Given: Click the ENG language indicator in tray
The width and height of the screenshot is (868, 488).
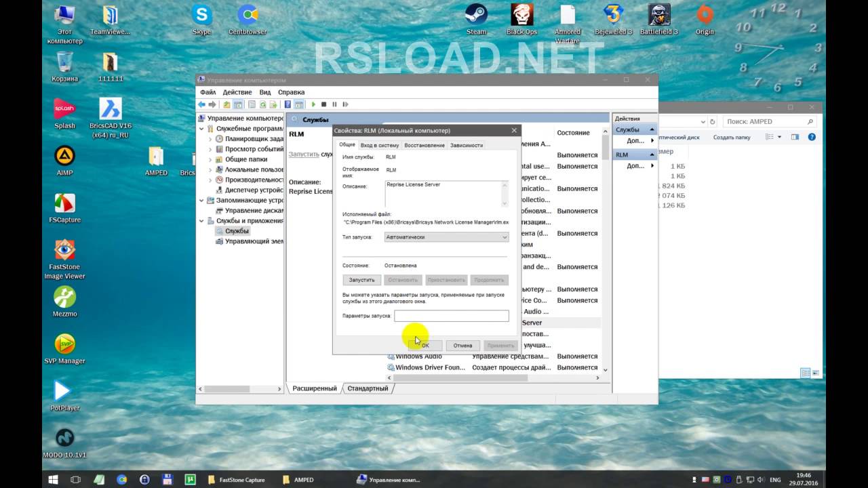Looking at the screenshot, I should click(x=774, y=479).
